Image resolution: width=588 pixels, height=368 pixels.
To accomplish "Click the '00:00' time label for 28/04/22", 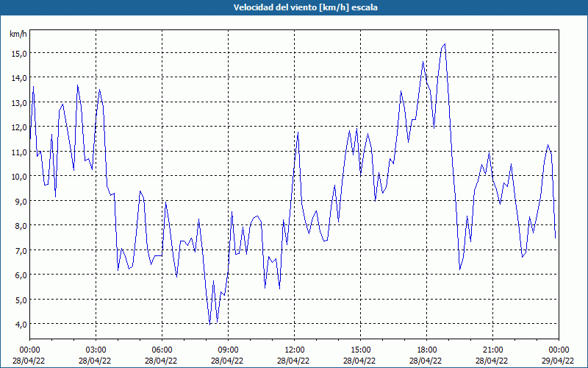I will (30, 350).
